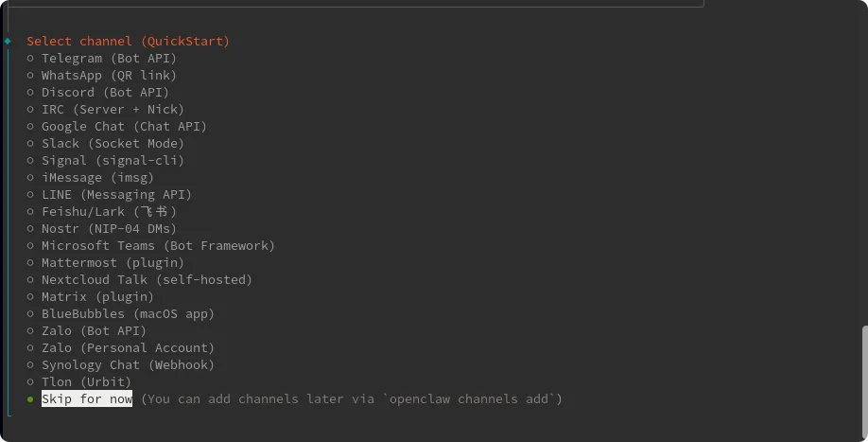Viewport: 868px width, 442px height.
Task: Pick the IRC (Server + Nick) option
Action: coord(113,110)
